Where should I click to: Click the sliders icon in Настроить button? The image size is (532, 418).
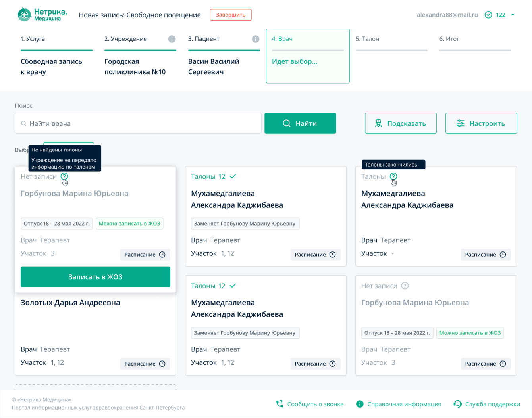pyautogui.click(x=461, y=123)
